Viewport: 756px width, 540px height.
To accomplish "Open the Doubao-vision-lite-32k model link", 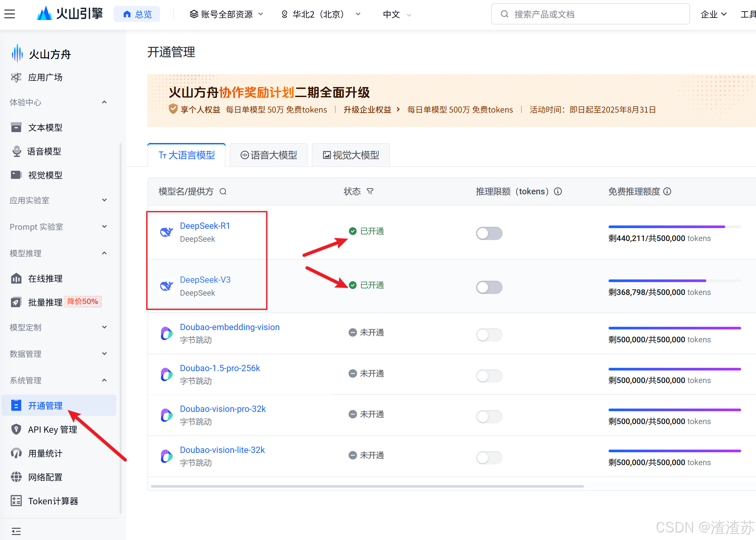I will pyautogui.click(x=222, y=450).
